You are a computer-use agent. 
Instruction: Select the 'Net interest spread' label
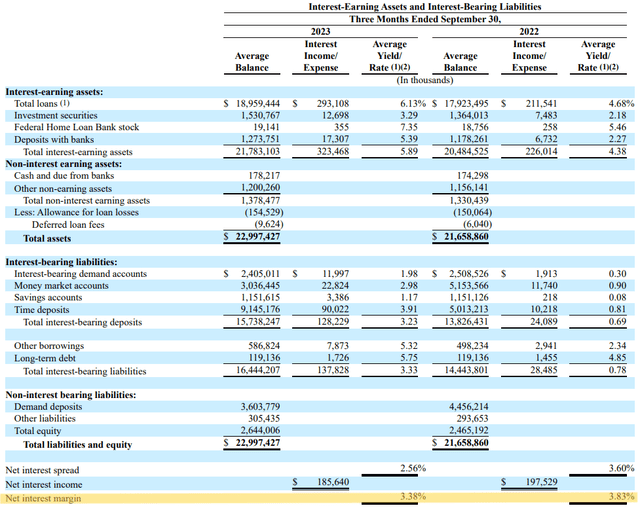tap(42, 470)
